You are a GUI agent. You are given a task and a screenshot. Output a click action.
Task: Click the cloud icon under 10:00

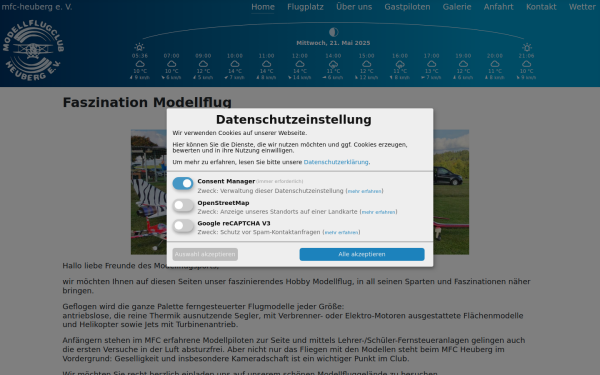point(235,64)
